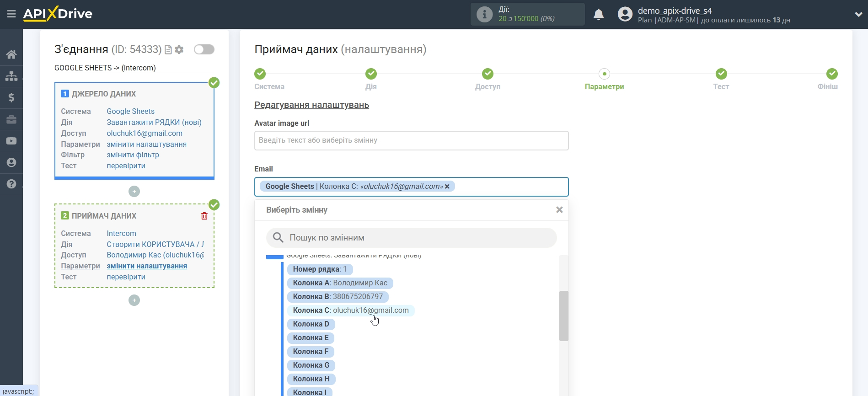
Task: Click receiver змінити налаштування link
Action: pos(147,266)
